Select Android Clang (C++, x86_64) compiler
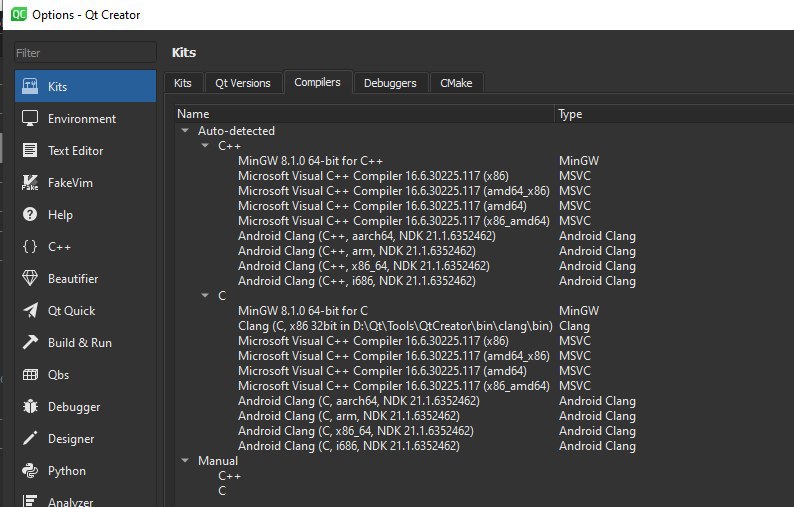The image size is (794, 507). pyautogui.click(x=364, y=266)
